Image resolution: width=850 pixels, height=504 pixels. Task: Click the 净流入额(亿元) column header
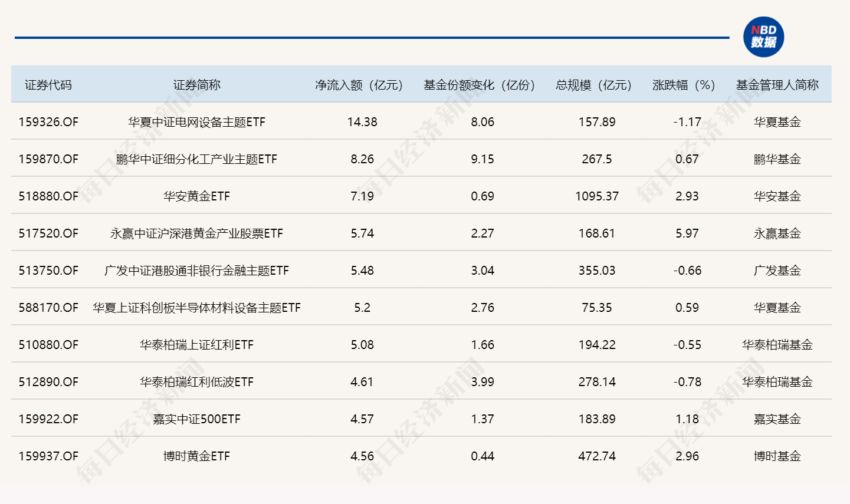pos(359,85)
